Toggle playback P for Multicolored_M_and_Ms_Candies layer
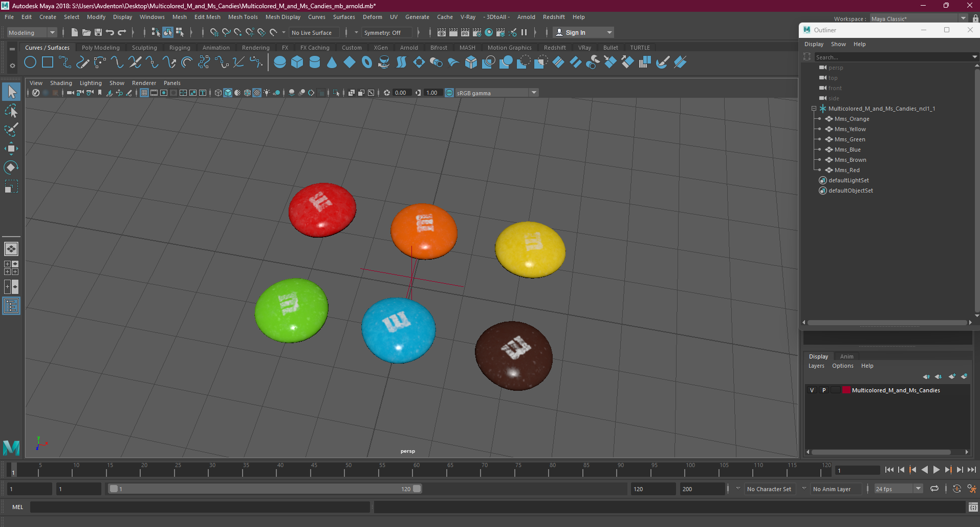Image resolution: width=980 pixels, height=527 pixels. click(x=824, y=390)
